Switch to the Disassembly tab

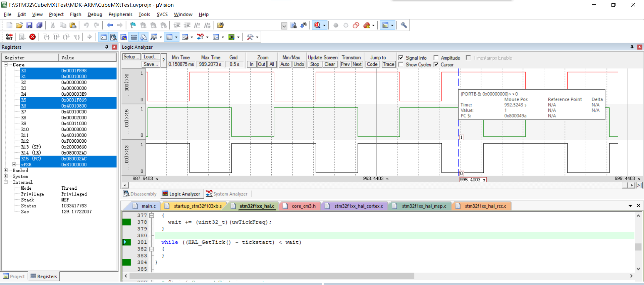(140, 194)
